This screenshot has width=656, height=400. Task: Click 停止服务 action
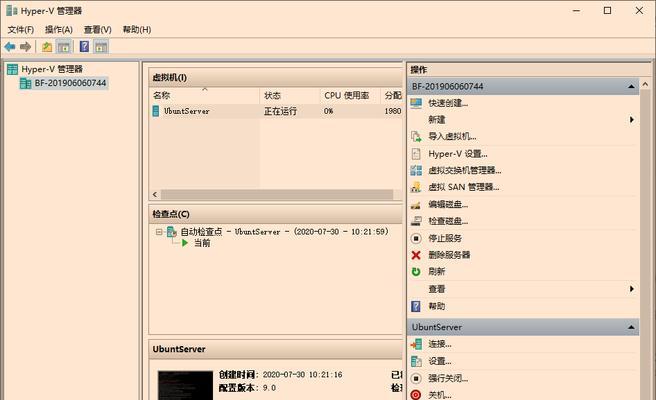tap(445, 238)
